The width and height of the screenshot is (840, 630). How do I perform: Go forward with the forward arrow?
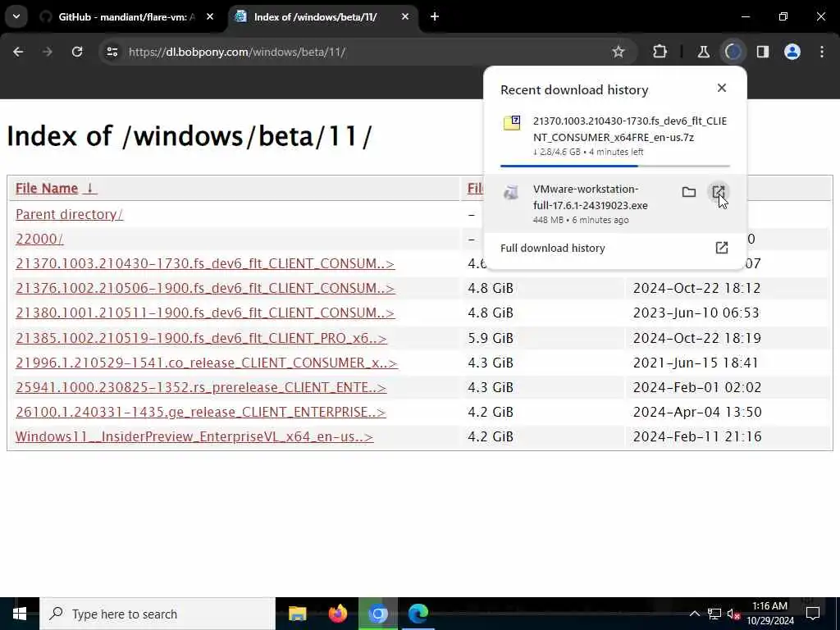tap(47, 52)
